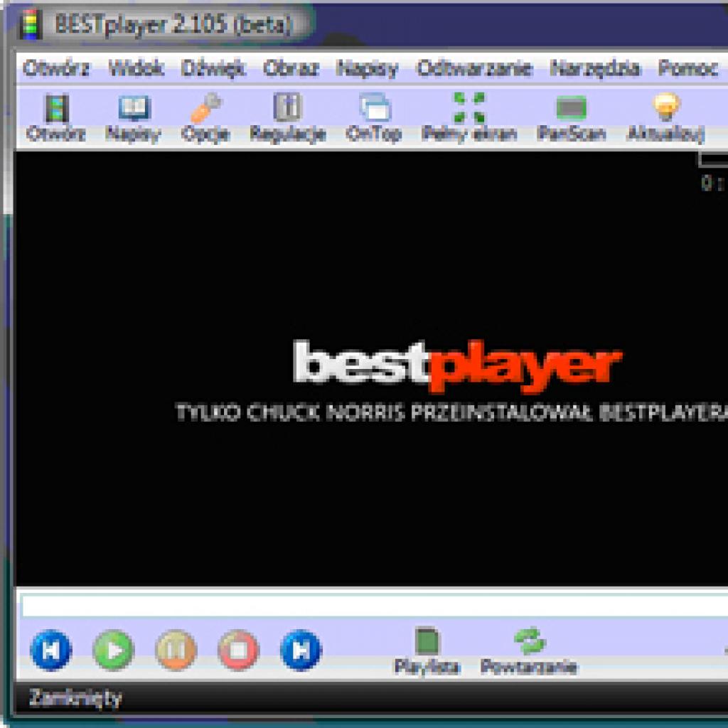The height and width of the screenshot is (728, 728).
Task: Open the Playlista icon
Action: [427, 641]
